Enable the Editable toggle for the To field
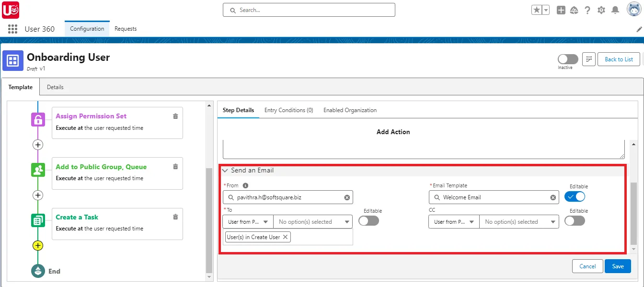This screenshot has height=287, width=644. tap(369, 221)
